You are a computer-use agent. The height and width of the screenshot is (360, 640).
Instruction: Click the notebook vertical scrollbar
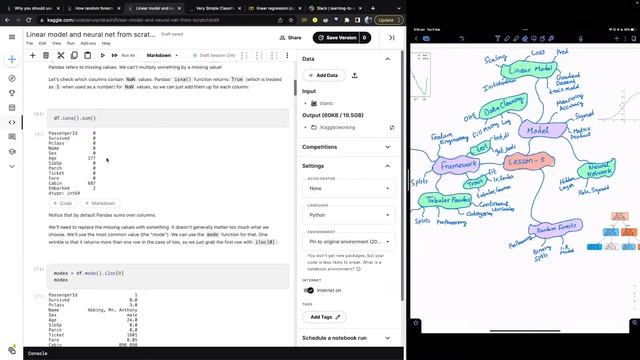tap(295, 87)
